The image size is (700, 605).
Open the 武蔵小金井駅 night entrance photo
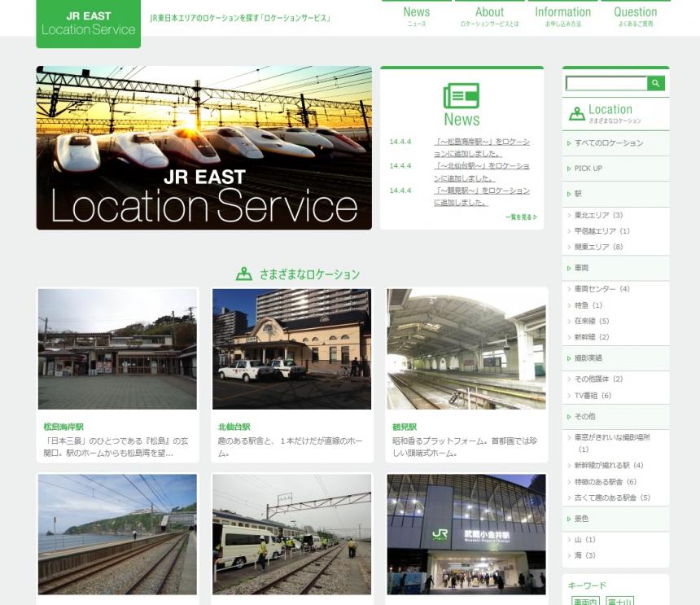pyautogui.click(x=466, y=534)
